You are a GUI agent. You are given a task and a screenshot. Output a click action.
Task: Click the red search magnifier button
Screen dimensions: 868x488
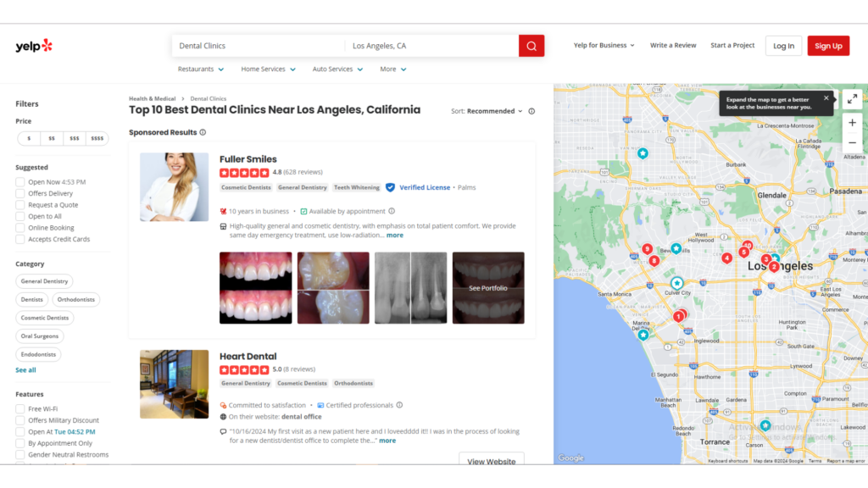(531, 46)
